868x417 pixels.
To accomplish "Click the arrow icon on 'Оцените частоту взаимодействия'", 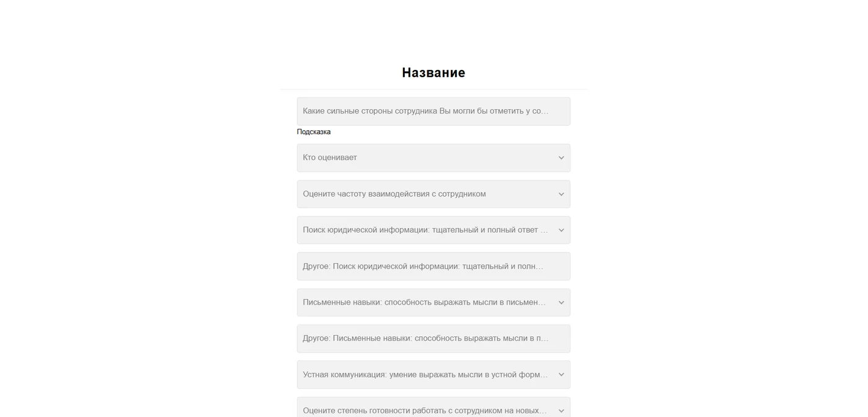I will pyautogui.click(x=561, y=194).
